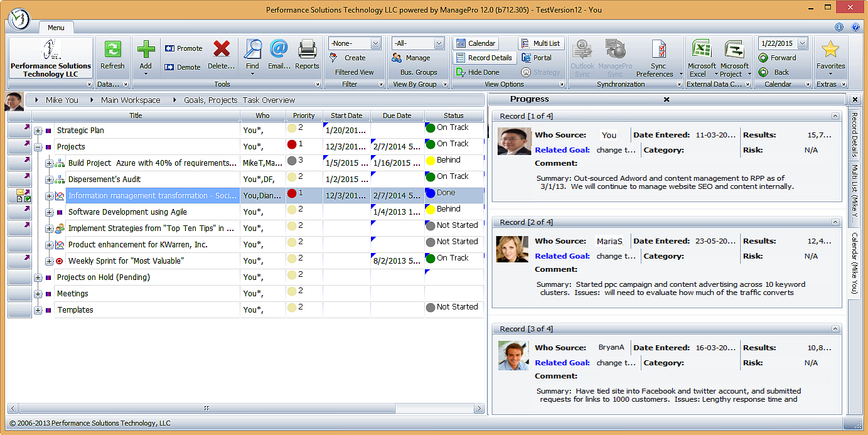This screenshot has width=868, height=435.
Task: Open the -None- filter dropdown
Action: click(375, 43)
